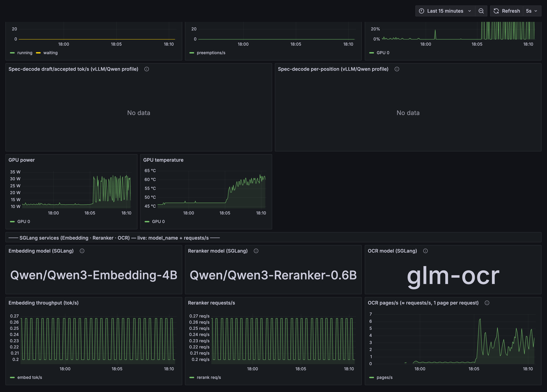
Task: Click the GPU power chart spike area
Action: 112,189
